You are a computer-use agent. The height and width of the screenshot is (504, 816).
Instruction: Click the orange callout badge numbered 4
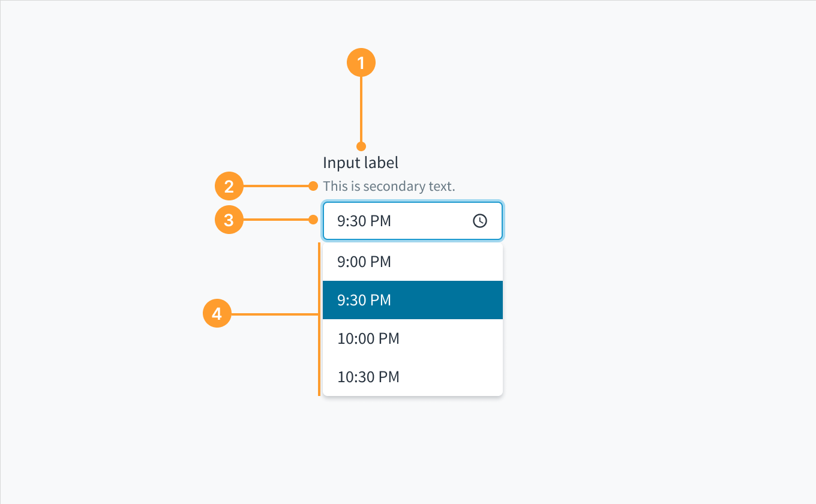(217, 313)
